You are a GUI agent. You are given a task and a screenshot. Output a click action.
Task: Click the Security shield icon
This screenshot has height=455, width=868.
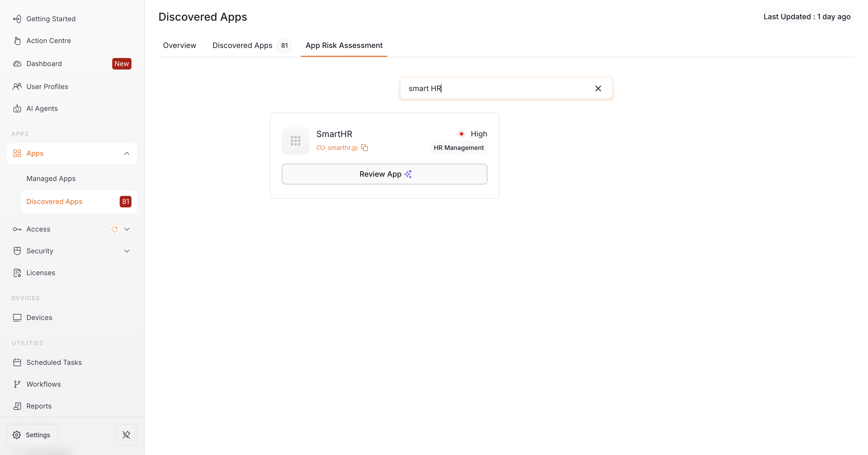(17, 251)
